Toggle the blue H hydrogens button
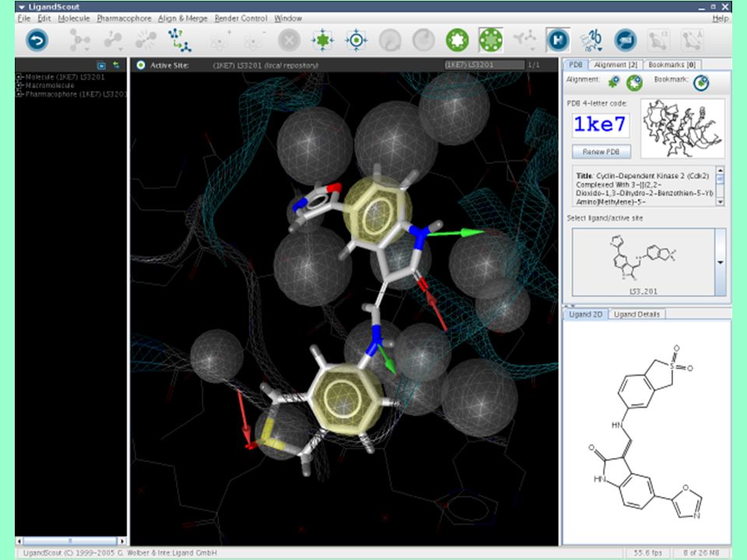Screen dimensions: 747x560 click(558, 40)
